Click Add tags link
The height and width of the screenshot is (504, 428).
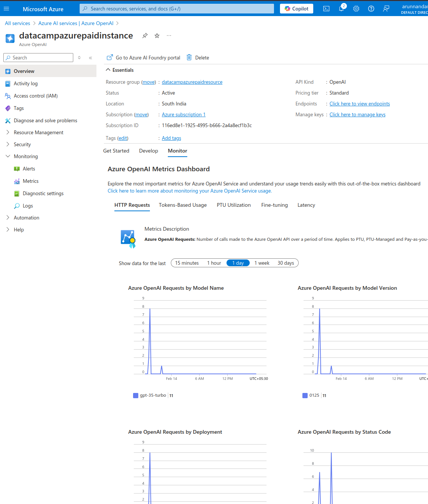pyautogui.click(x=171, y=138)
